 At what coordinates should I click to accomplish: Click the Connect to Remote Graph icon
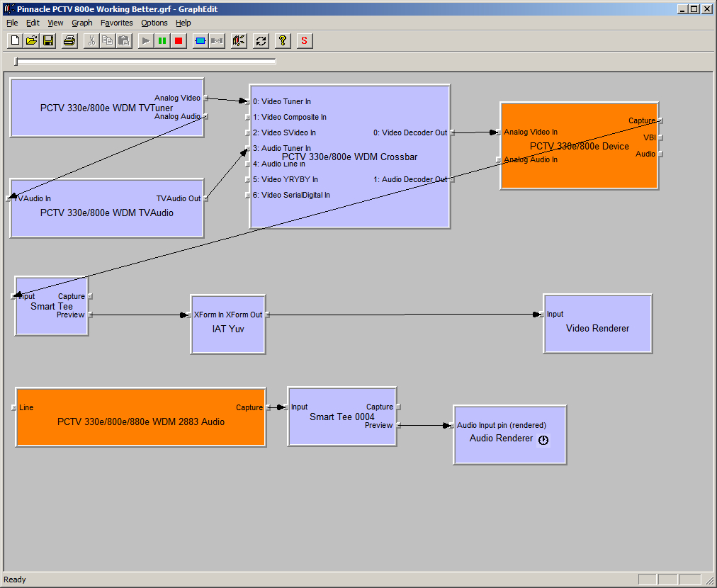click(239, 40)
